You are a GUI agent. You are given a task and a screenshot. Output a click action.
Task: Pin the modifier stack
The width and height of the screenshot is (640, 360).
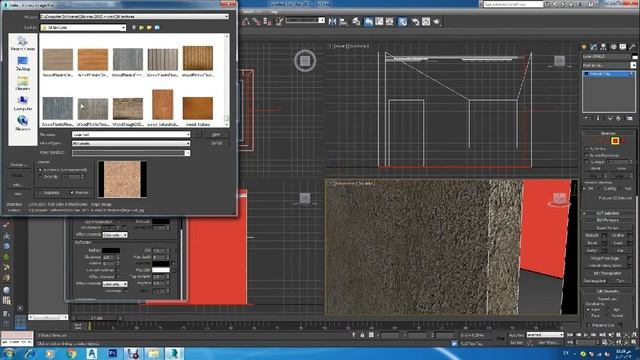click(587, 118)
